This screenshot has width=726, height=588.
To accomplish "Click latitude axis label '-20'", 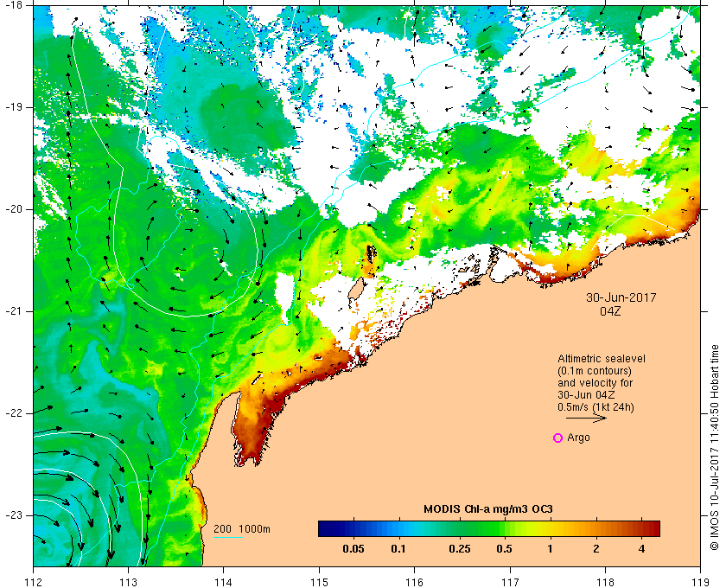I will pyautogui.click(x=12, y=209).
